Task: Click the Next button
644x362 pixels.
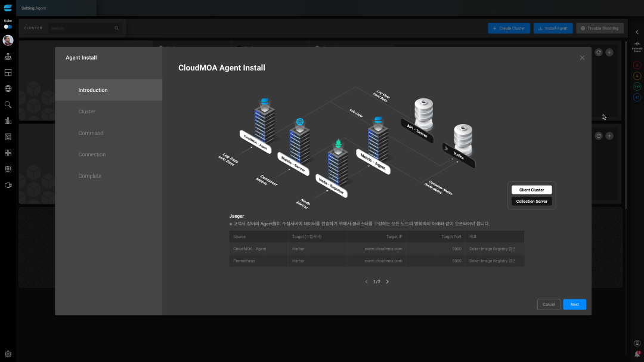Action: point(575,305)
